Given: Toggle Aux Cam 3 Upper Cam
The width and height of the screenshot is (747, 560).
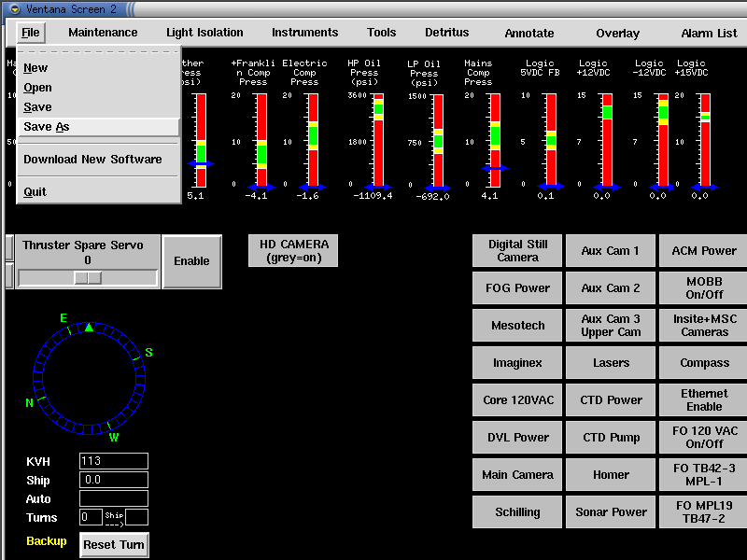Looking at the screenshot, I should (x=611, y=325).
